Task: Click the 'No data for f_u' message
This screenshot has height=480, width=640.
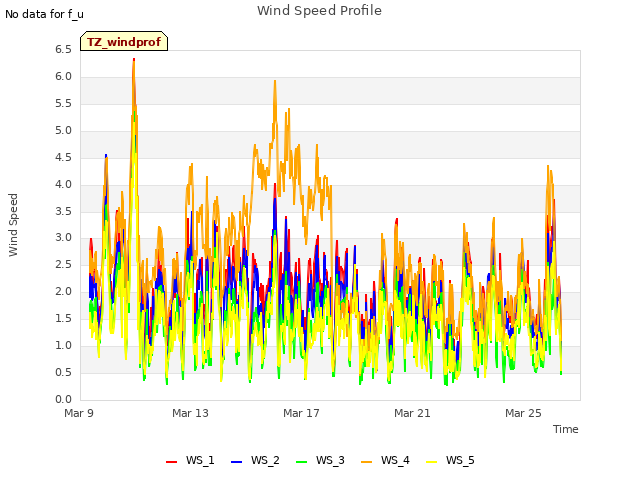Action: (x=44, y=14)
